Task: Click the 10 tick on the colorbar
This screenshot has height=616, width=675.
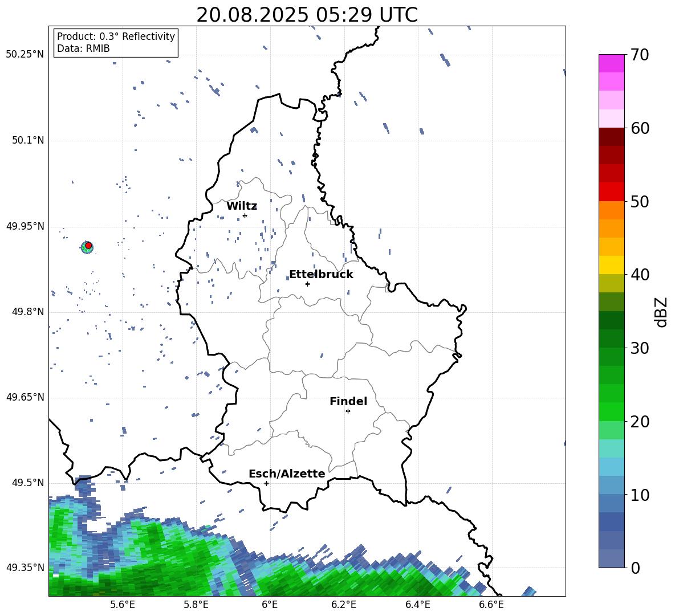Action: 640,495
